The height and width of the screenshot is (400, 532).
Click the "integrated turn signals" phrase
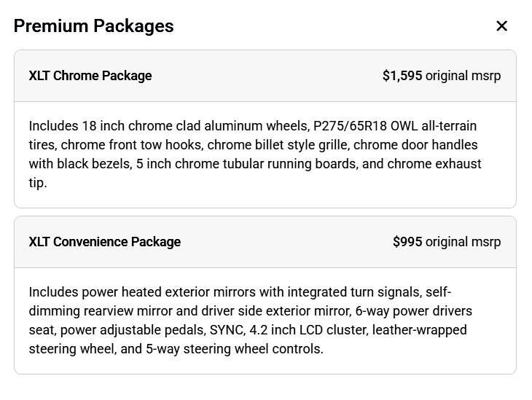coord(355,292)
